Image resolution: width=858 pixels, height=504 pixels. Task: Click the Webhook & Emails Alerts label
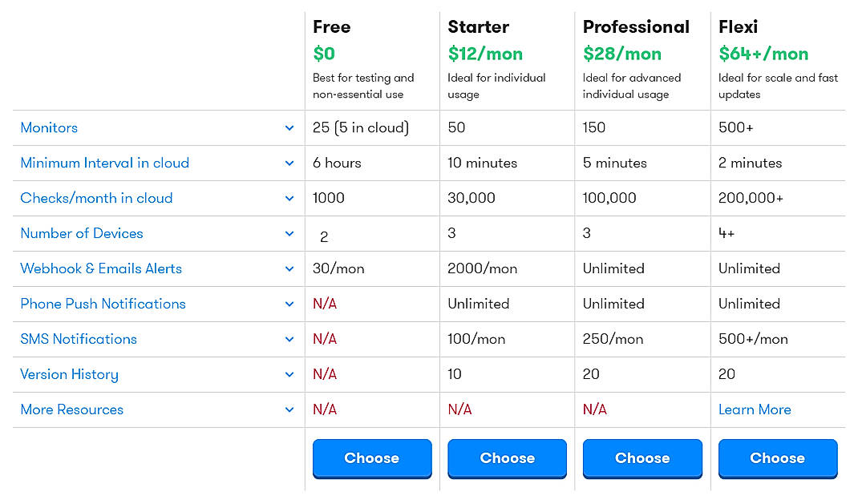click(x=100, y=268)
